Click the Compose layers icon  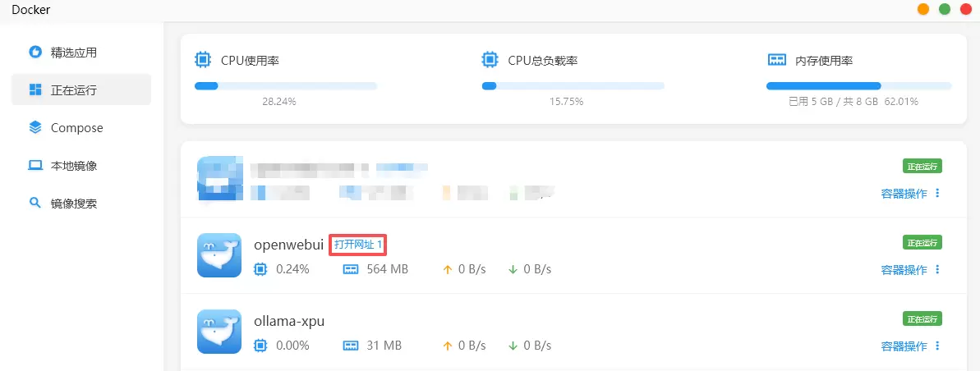click(x=35, y=127)
